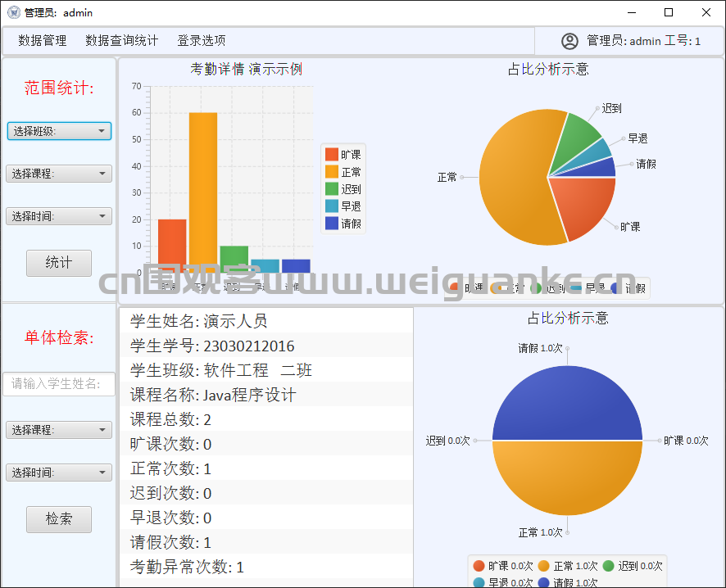Viewport: 726px width, 588px height.
Task: Click the admin user avatar icon
Action: [569, 41]
